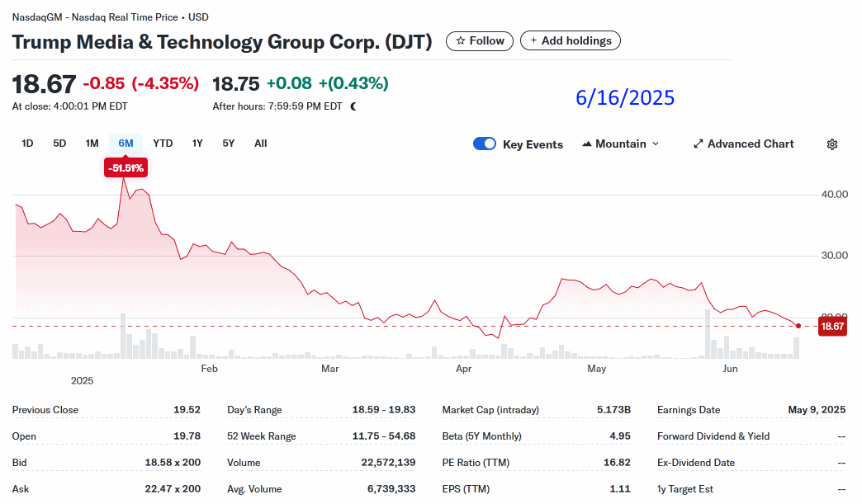The width and height of the screenshot is (862, 504).
Task: Click the 52 Week Range label
Action: pos(261,436)
